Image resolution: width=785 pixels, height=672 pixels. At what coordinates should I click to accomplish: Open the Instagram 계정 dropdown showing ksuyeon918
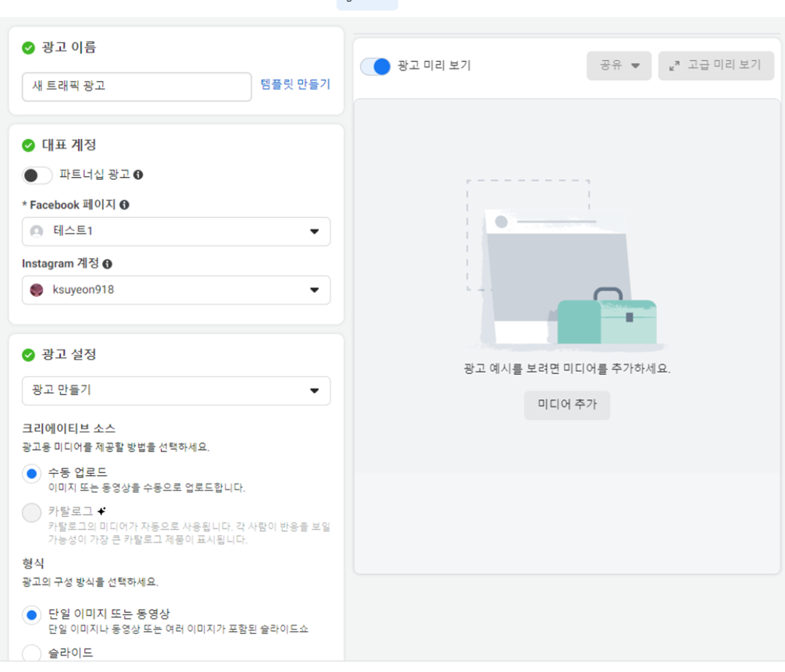coord(176,290)
